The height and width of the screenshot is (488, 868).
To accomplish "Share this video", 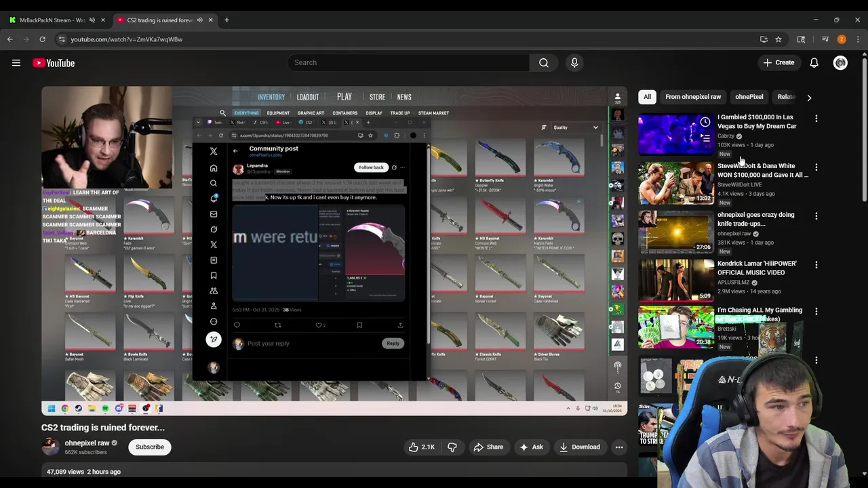I will 488,447.
